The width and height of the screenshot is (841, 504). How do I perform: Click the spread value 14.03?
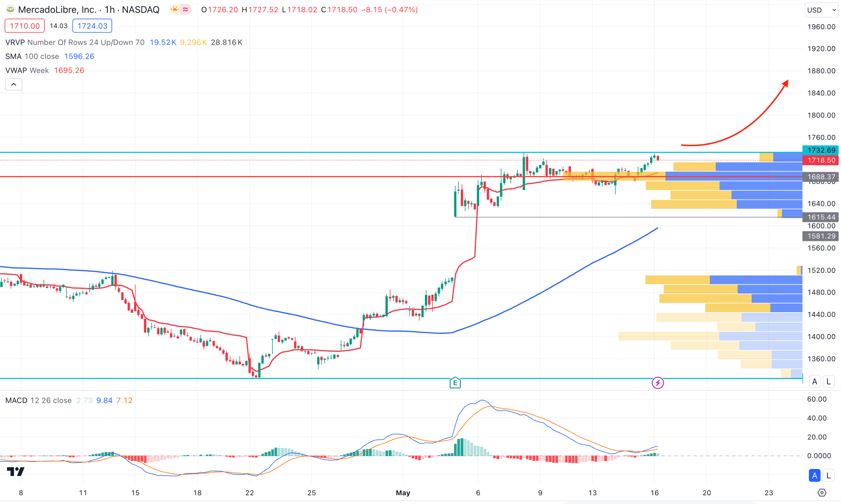[58, 26]
